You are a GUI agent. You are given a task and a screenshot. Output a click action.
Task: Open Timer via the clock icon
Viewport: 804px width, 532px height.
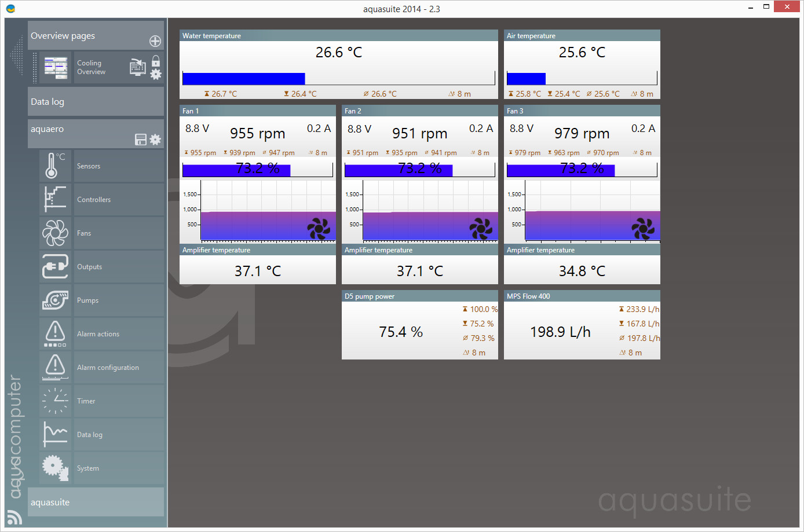pos(56,401)
